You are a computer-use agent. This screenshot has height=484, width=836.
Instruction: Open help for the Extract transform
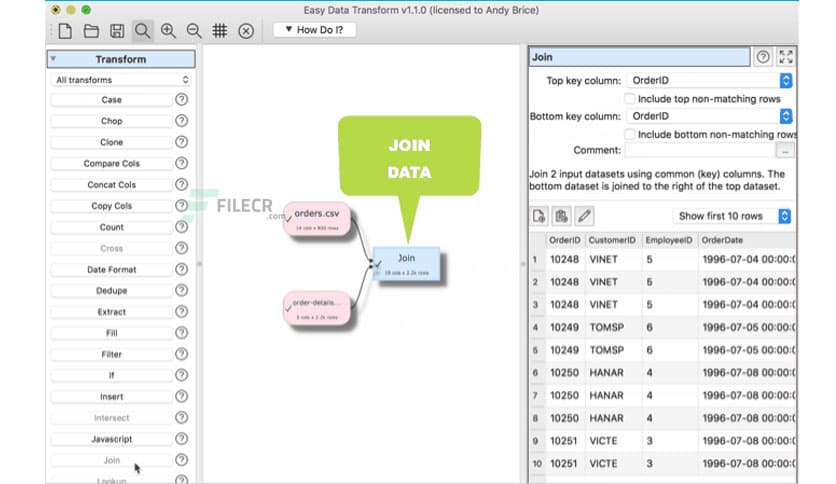tap(182, 311)
